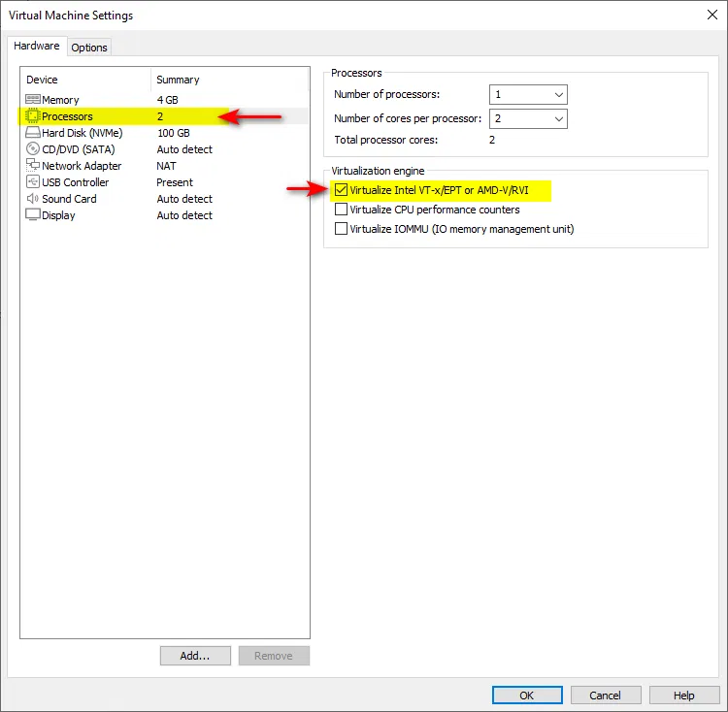The image size is (728, 712).
Task: Select the Display row label
Action: [58, 215]
